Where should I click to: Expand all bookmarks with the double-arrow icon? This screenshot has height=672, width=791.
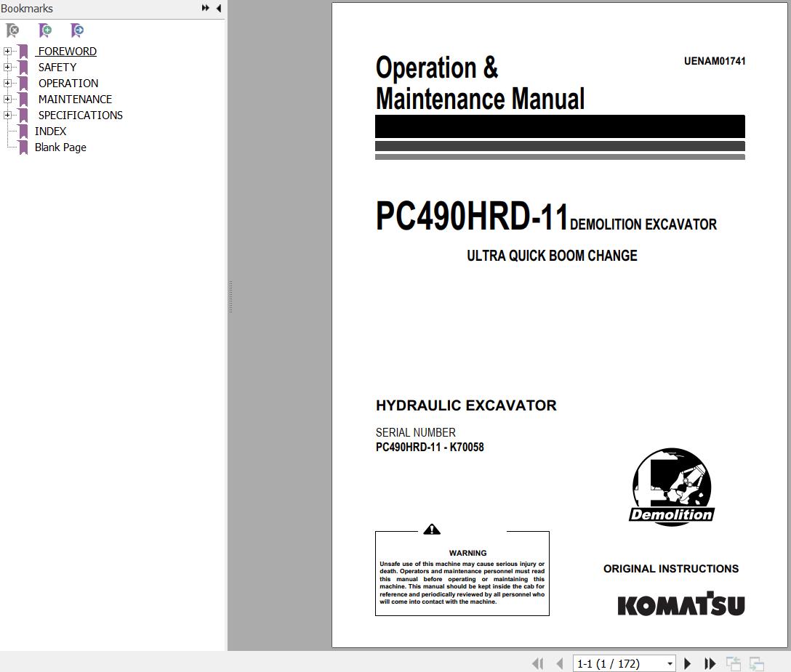click(205, 8)
